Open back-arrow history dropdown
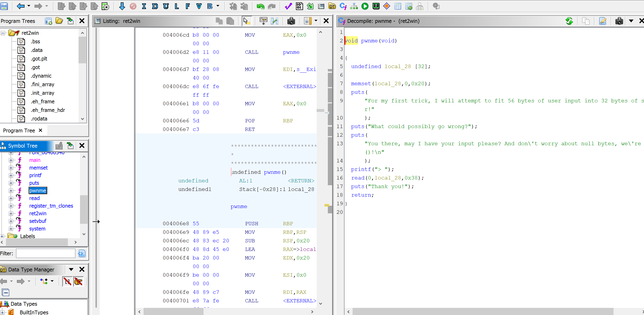Viewport: 644px width, 315px height. 29,6
